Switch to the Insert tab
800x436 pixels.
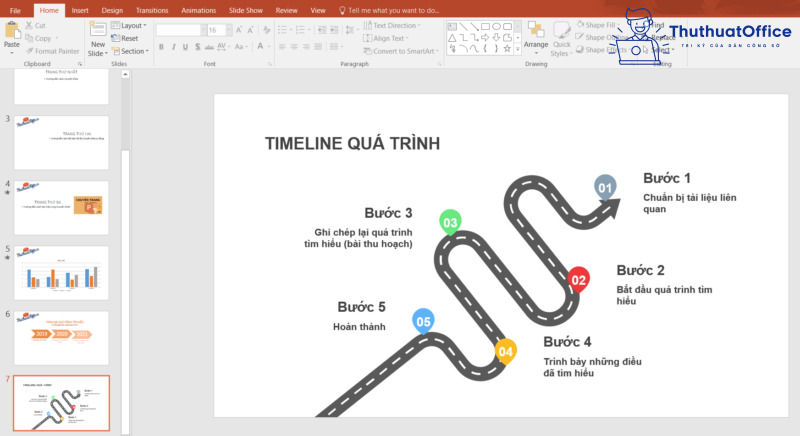(80, 10)
